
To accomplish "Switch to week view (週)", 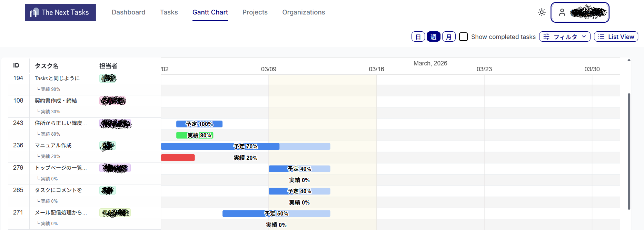I will coord(433,36).
